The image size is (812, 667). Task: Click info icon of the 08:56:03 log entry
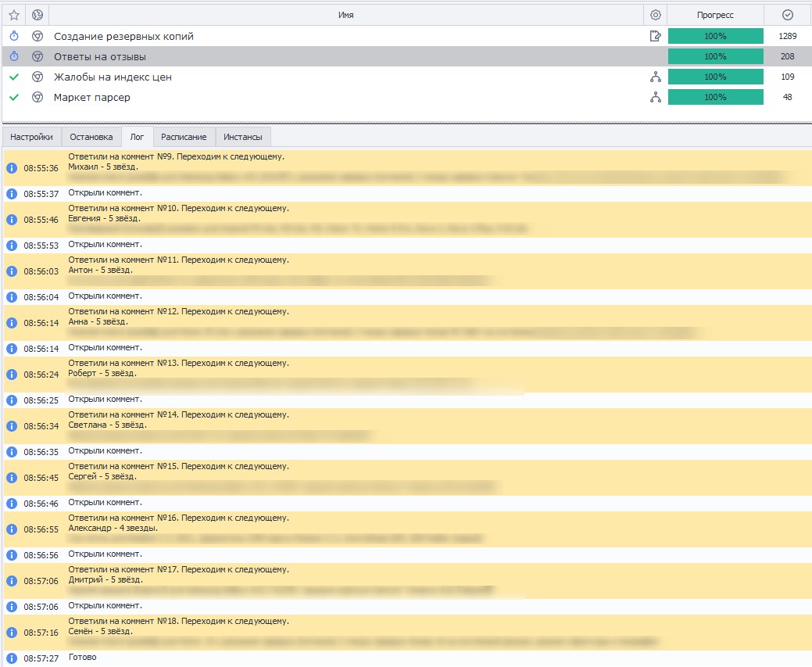(12, 271)
